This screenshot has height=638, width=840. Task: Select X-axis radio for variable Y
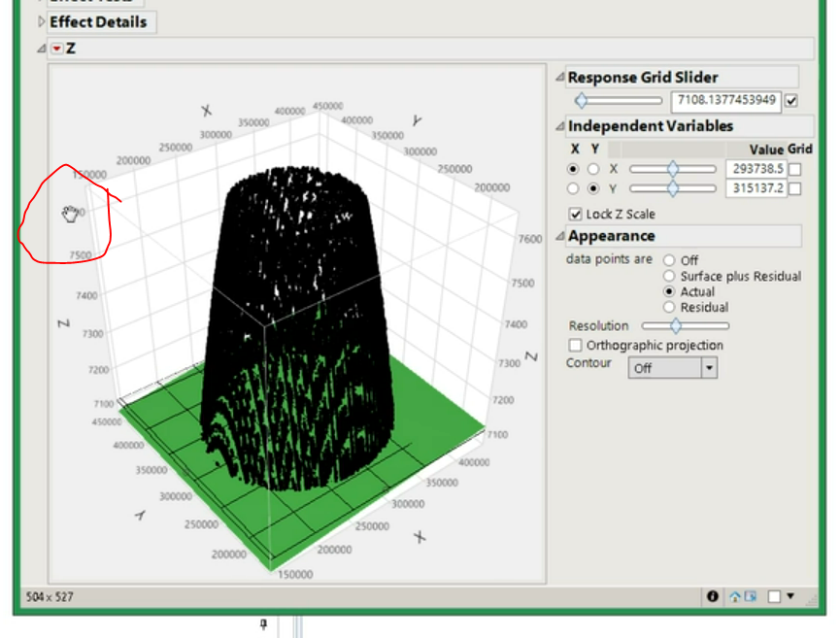tap(573, 188)
